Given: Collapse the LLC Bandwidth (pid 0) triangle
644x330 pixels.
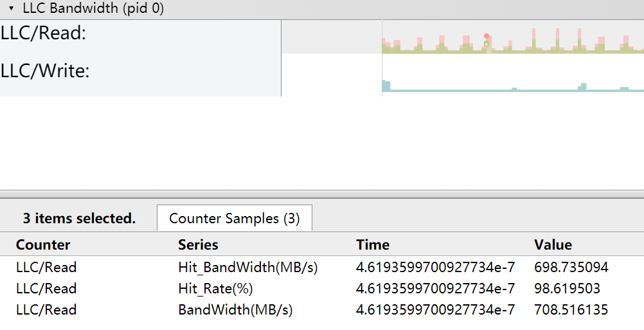Looking at the screenshot, I should tap(11, 9).
